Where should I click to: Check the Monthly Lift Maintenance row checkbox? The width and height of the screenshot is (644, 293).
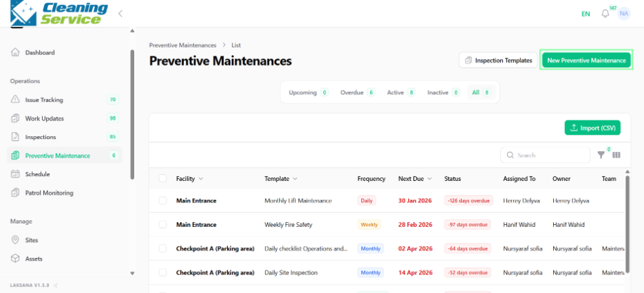coord(163,201)
